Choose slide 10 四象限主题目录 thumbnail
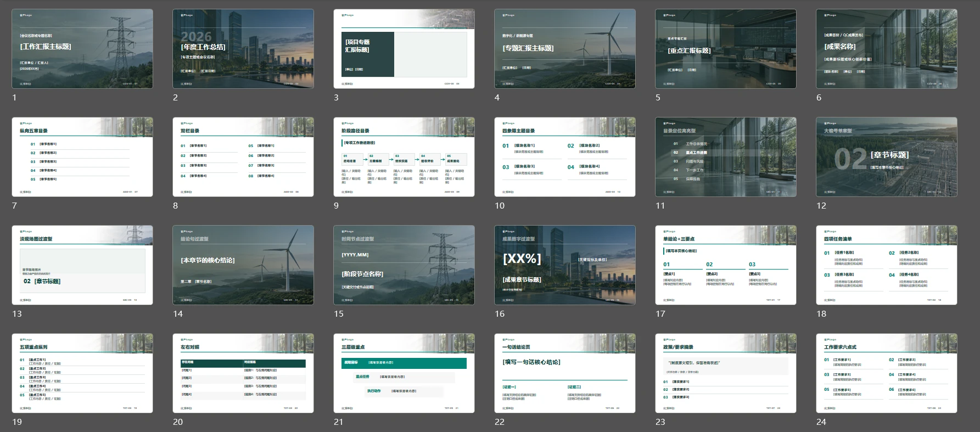 coord(565,157)
